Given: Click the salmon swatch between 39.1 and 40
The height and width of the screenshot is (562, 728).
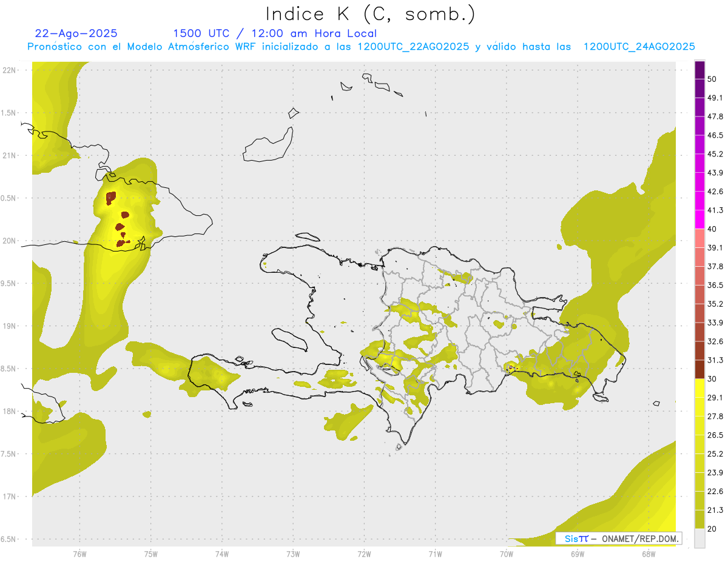Looking at the screenshot, I should (x=699, y=238).
